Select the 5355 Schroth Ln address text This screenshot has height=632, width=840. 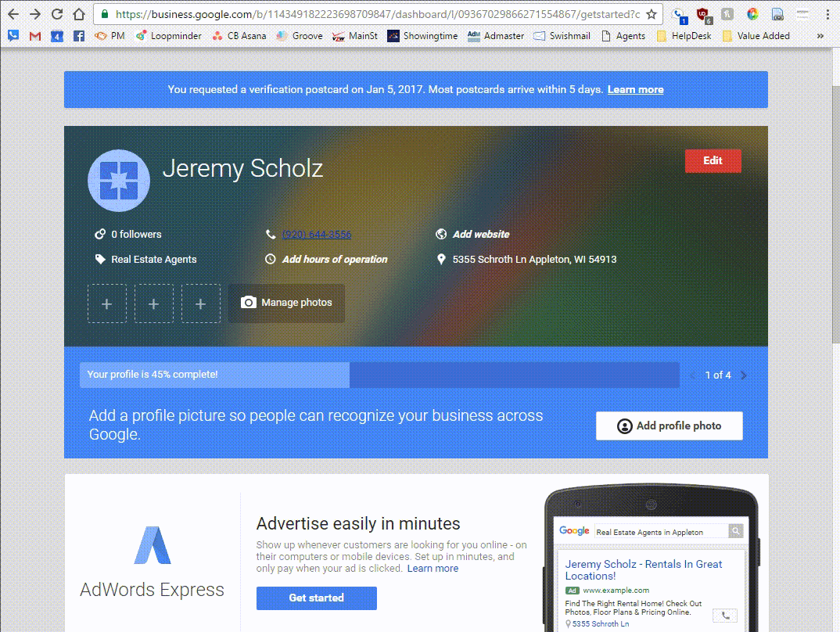click(535, 259)
